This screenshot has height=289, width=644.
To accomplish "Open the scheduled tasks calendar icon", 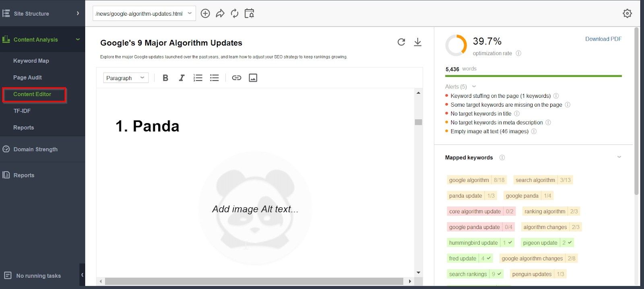I will click(250, 13).
